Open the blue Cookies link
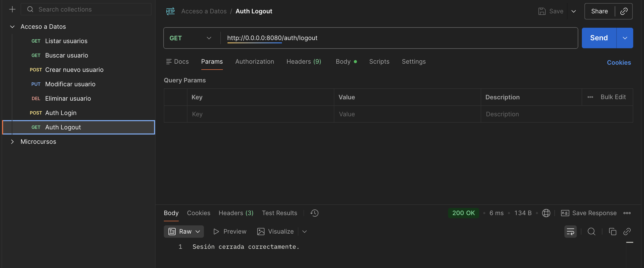 pyautogui.click(x=619, y=62)
